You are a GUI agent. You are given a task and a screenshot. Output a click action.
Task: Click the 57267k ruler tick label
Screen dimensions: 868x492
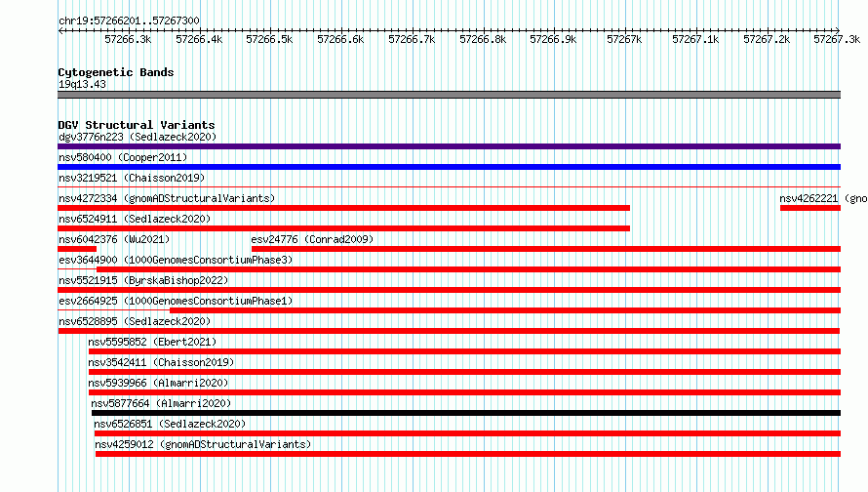(x=624, y=39)
